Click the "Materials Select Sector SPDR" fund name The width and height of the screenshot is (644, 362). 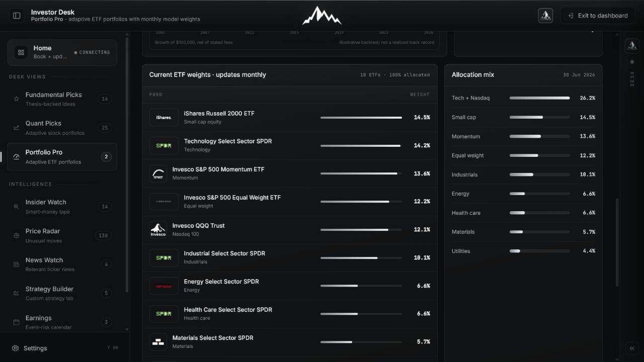pos(213,338)
